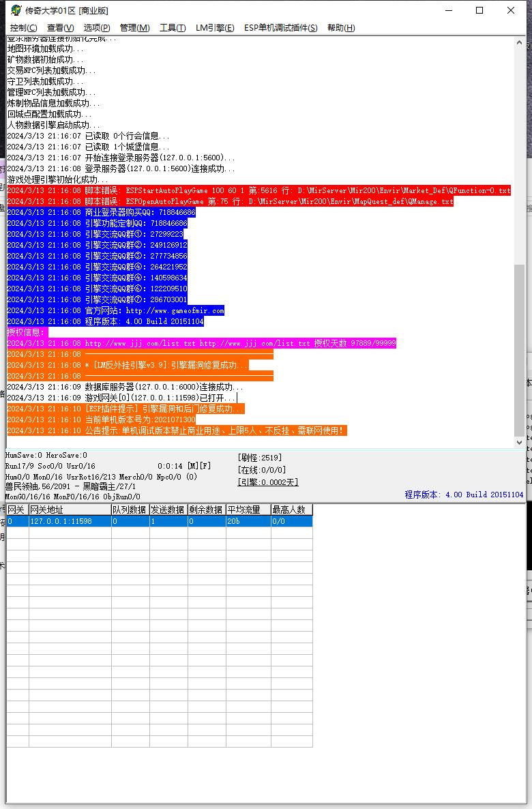The height and width of the screenshot is (809, 532).
Task: Close the 传奇大学01区 window
Action: click(511, 10)
